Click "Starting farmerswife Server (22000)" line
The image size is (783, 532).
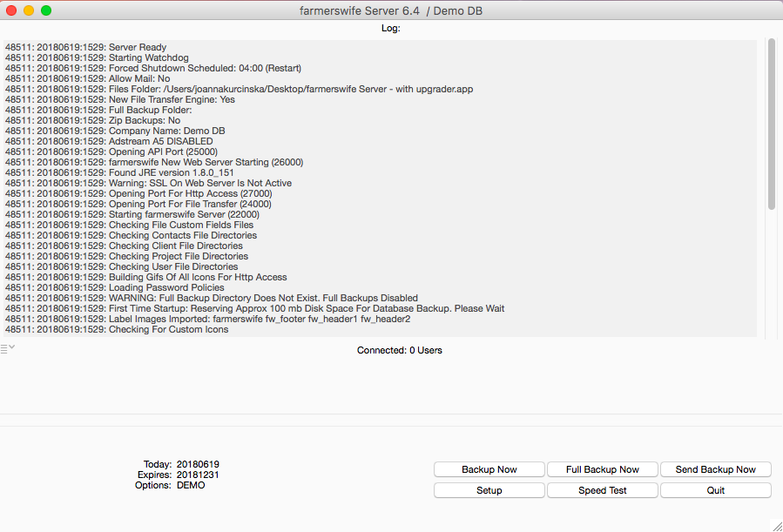click(132, 215)
